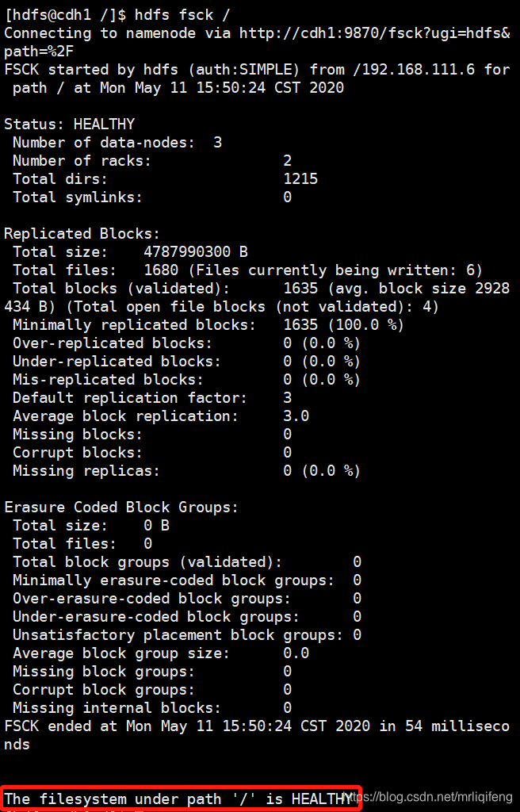Click the 'Average block replication' value 3.0
Viewport: 520px width, 812px height.
coord(296,416)
